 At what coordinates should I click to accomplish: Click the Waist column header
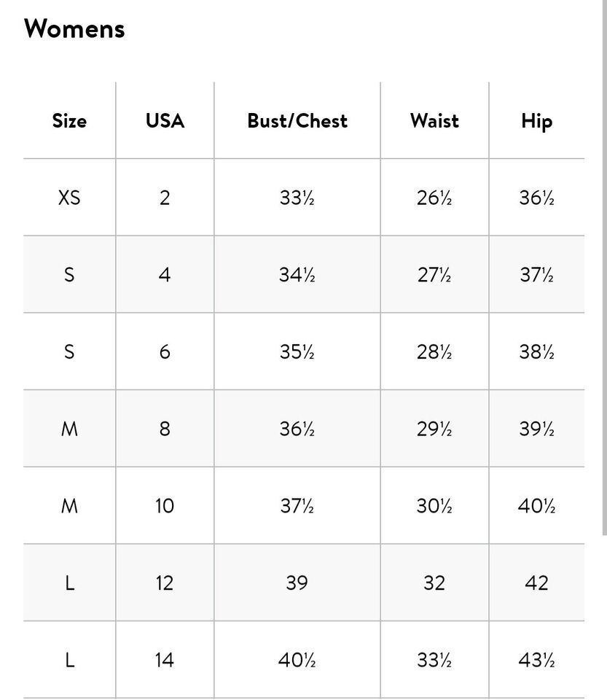click(435, 120)
